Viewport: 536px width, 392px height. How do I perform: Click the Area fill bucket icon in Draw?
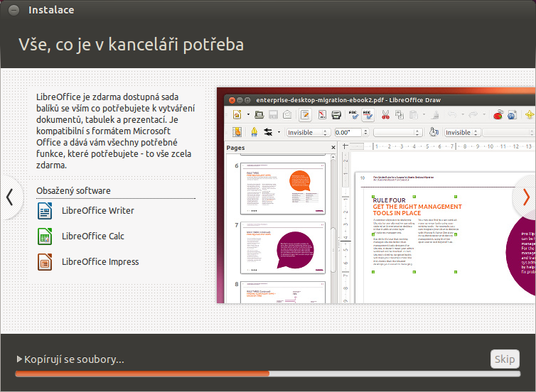click(x=434, y=132)
